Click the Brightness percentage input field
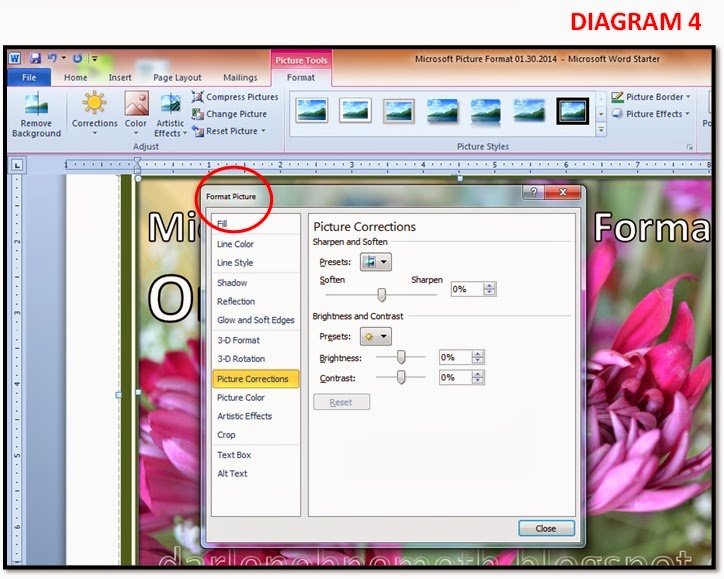 point(455,357)
